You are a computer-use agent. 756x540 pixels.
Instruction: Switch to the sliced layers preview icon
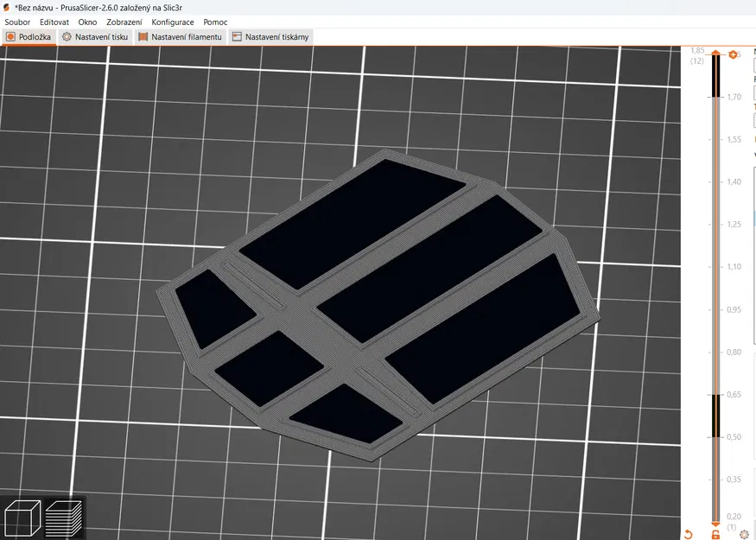tap(64, 518)
